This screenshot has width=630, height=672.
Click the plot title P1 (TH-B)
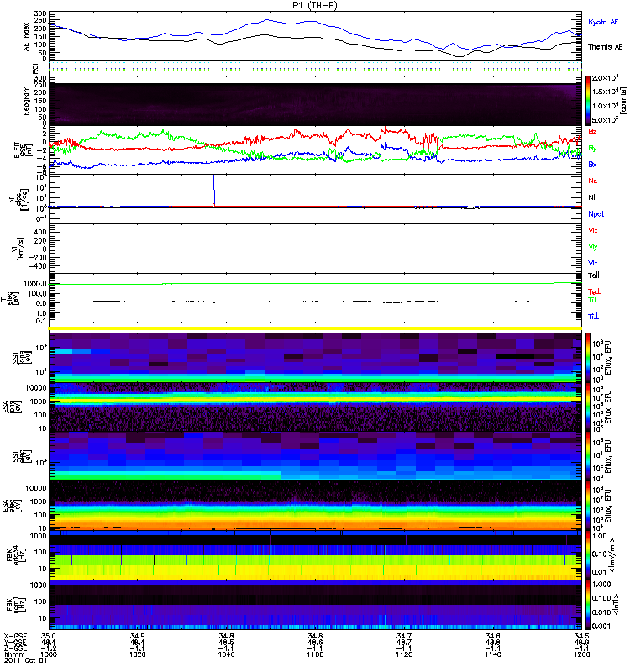point(315,5)
